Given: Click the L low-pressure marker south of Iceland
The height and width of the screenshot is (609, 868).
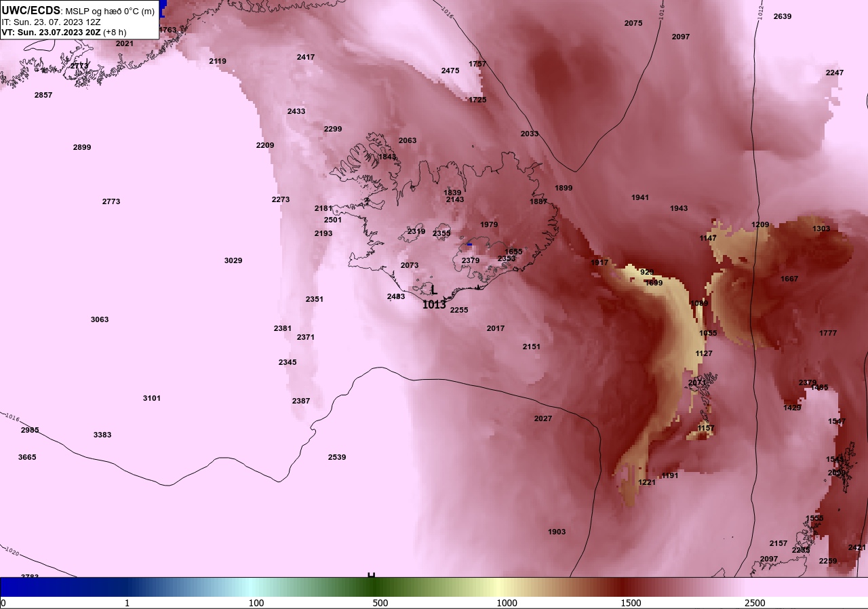Looking at the screenshot, I should (434, 290).
